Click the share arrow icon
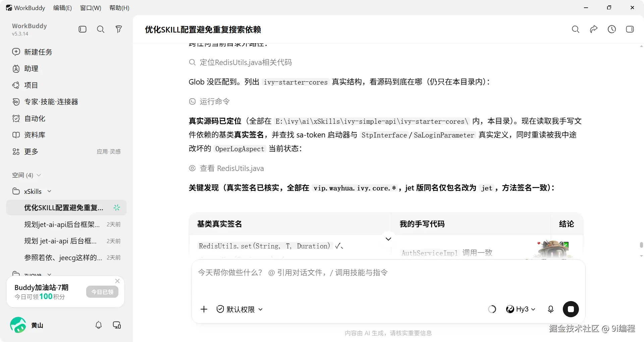This screenshot has width=644, height=342. click(x=594, y=29)
